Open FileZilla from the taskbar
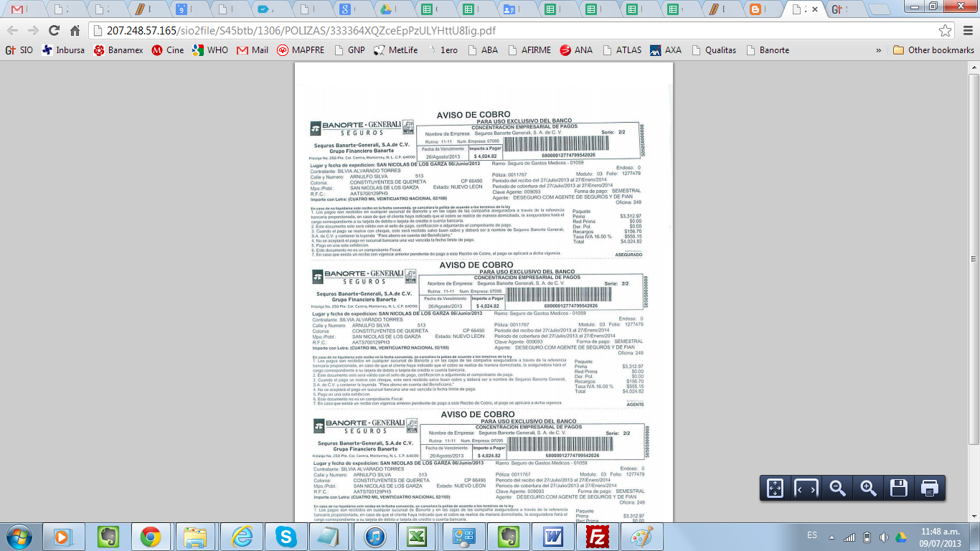Image resolution: width=980 pixels, height=551 pixels. click(x=597, y=536)
